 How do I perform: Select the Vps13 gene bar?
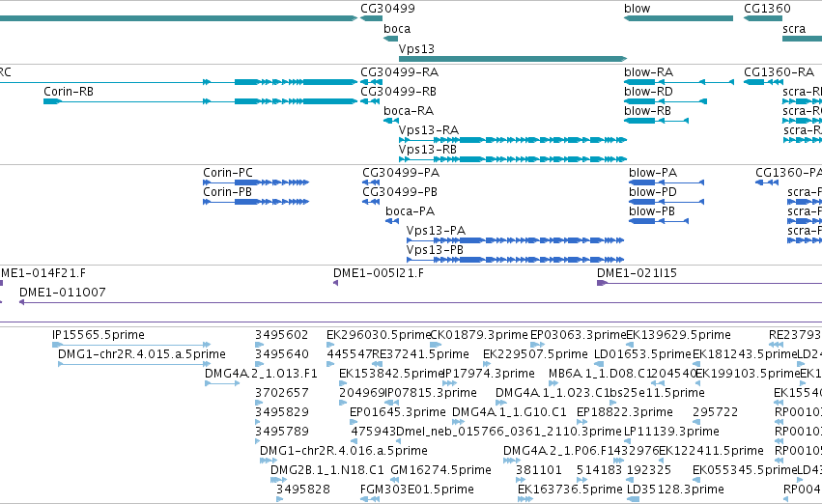click(513, 59)
